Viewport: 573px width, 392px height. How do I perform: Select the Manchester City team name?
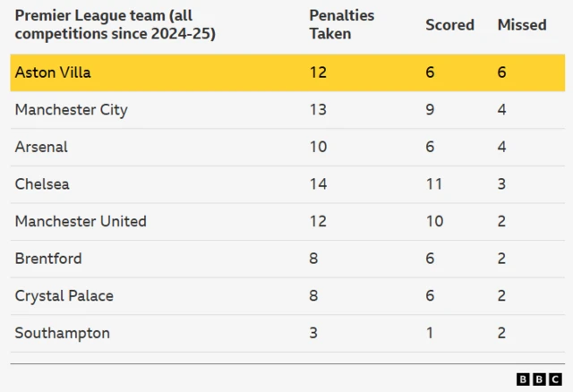(72, 110)
